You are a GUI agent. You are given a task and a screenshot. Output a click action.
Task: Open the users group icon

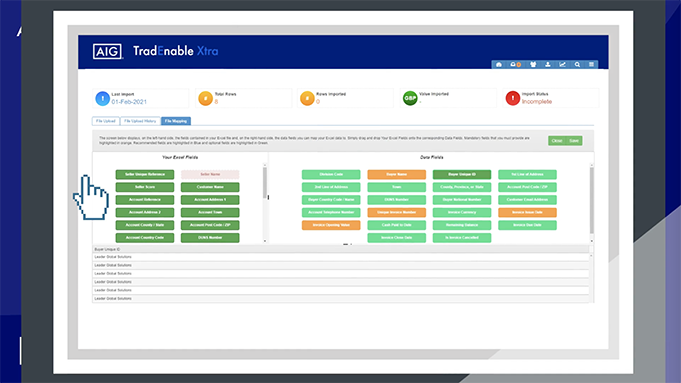click(533, 64)
